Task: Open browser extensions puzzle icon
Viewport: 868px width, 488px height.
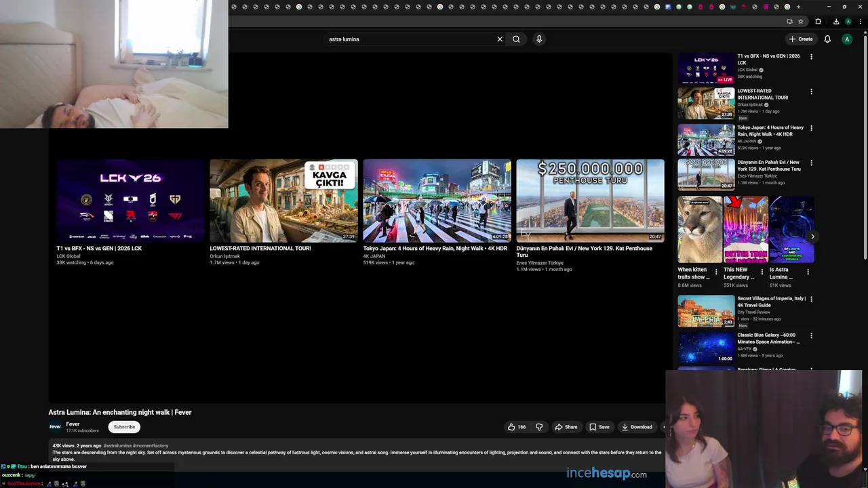Action: click(818, 22)
